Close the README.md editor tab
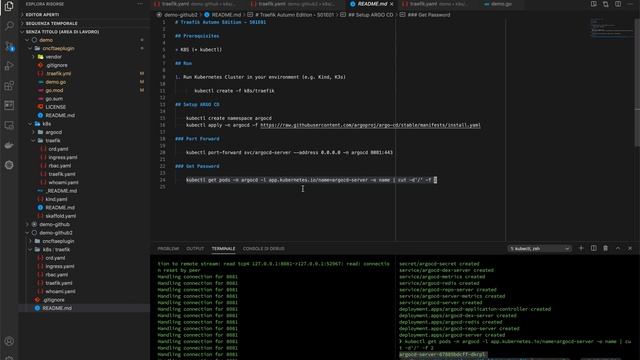The width and height of the screenshot is (640, 360). point(392,4)
